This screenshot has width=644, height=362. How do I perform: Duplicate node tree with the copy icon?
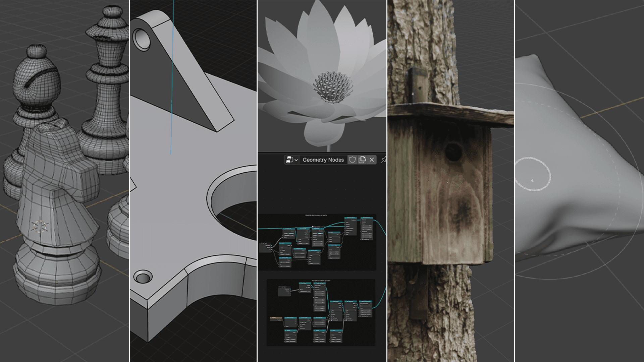(x=362, y=160)
